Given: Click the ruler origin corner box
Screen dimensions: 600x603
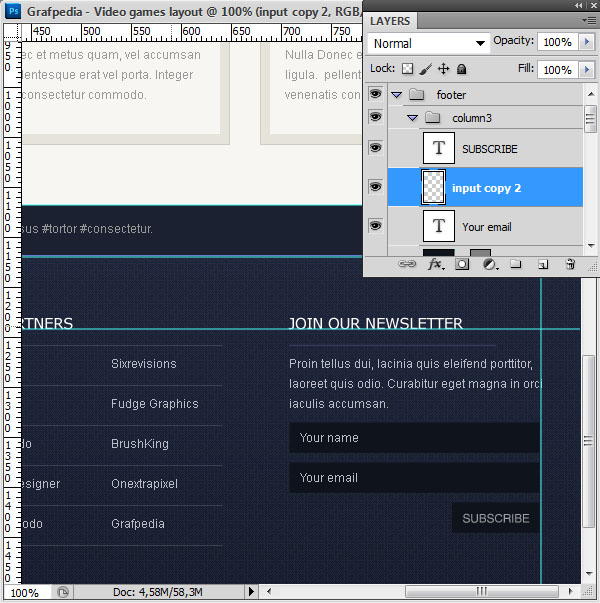Looking at the screenshot, I should pos(12,32).
